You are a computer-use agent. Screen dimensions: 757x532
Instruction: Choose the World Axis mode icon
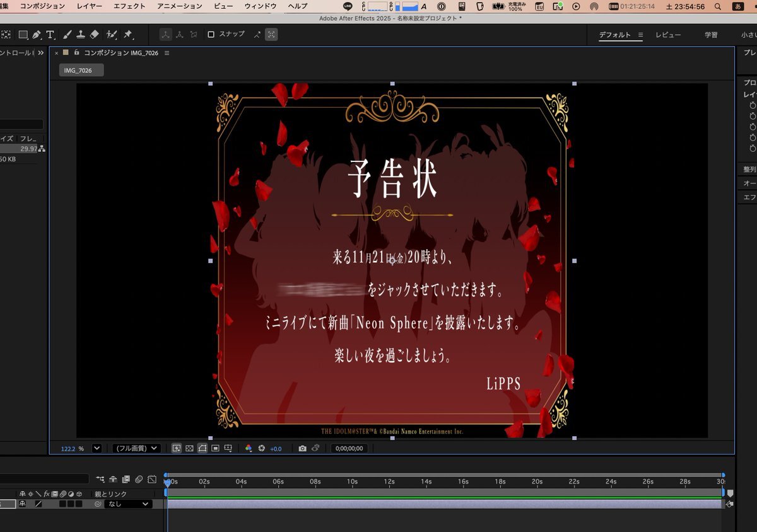tap(179, 34)
